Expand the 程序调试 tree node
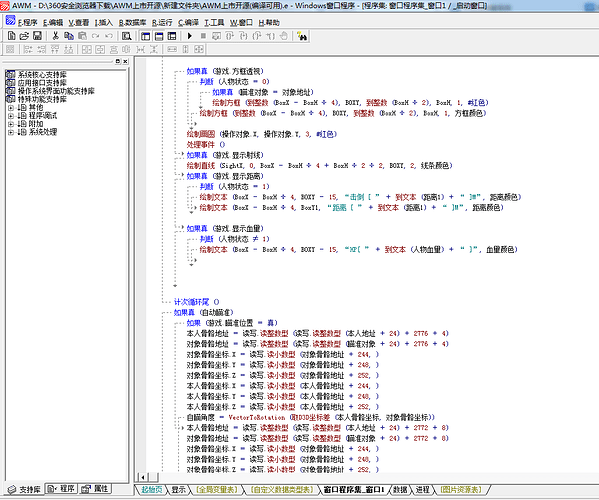 (11, 116)
